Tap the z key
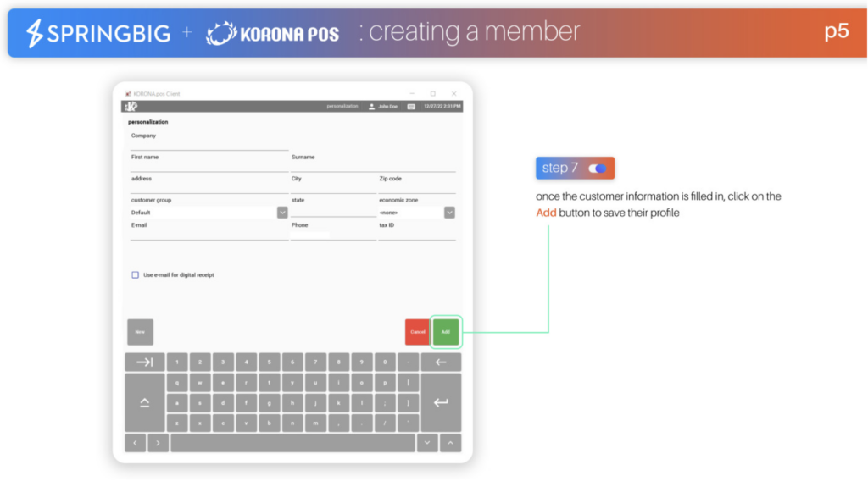Viewport: 868px width, 487px height. click(x=177, y=423)
